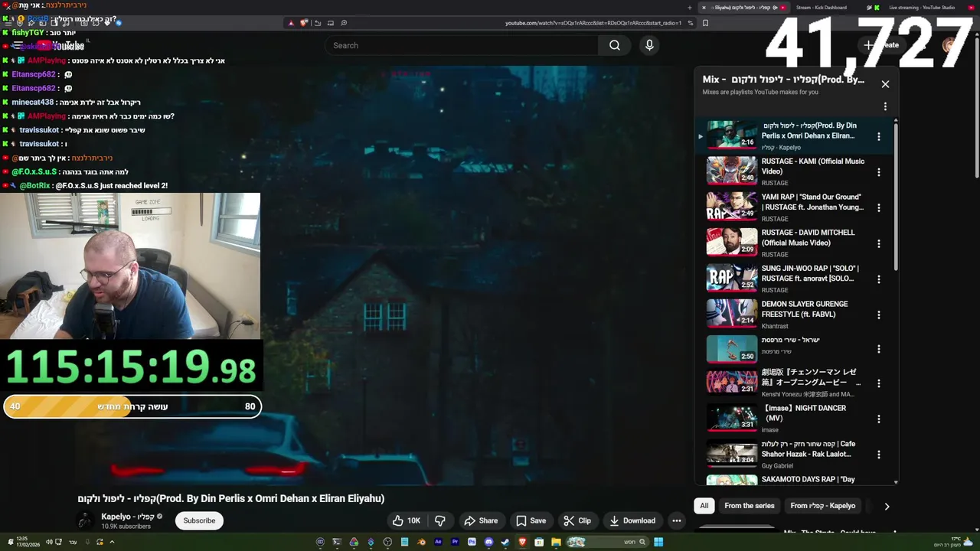Play RUSTAGE - KAMI thumbnail in playlist
980x551 pixels.
(732, 171)
